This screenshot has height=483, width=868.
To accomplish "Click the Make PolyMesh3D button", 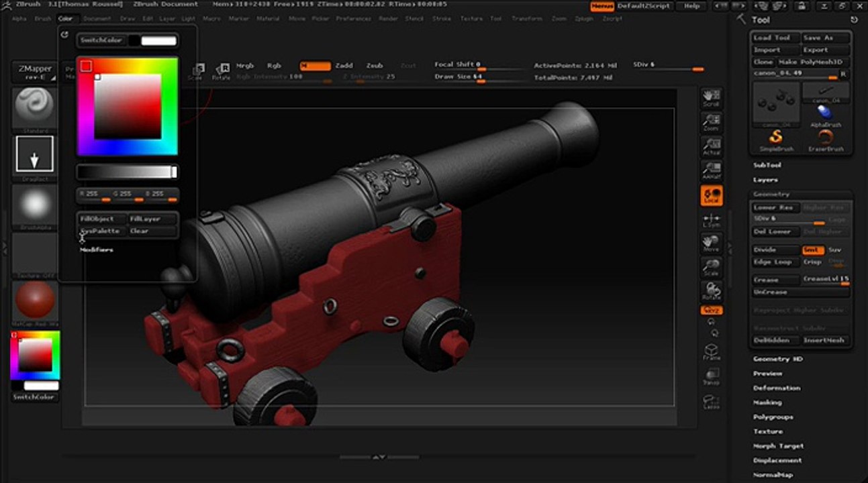I will (814, 62).
